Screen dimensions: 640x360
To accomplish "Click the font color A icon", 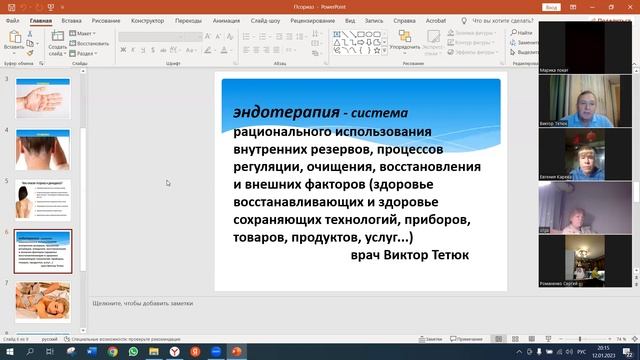I will pos(224,50).
